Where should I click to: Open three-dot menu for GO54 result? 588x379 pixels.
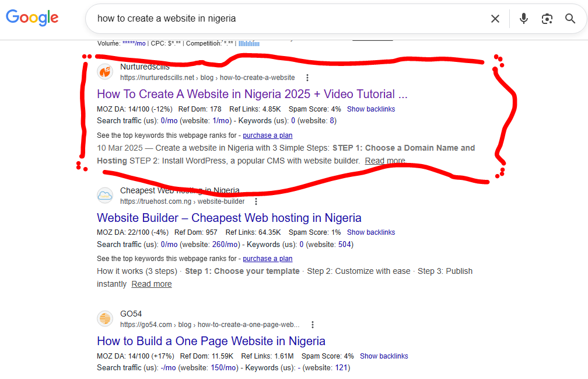313,325
